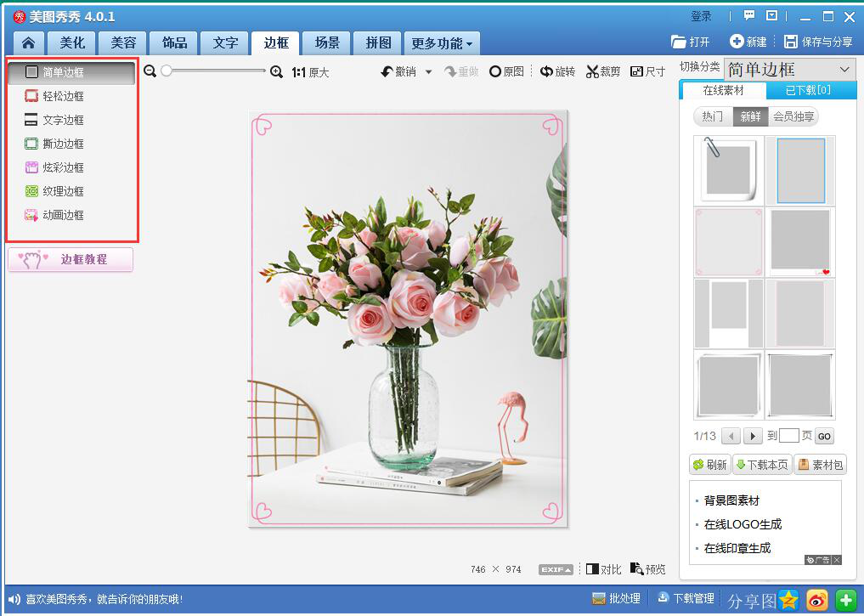Go to the next materials page arrow
Viewport: 864px width, 616px height.
[752, 437]
